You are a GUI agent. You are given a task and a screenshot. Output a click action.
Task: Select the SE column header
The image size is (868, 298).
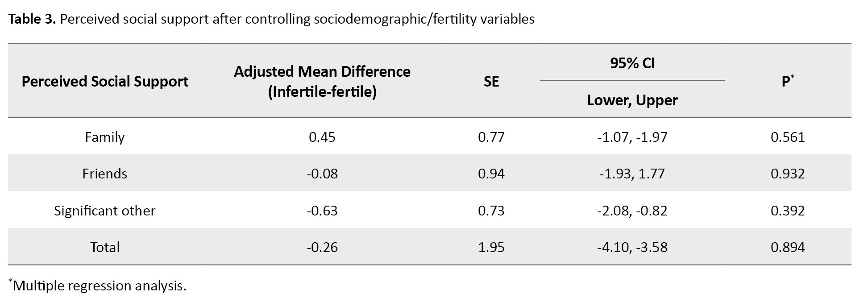click(x=491, y=82)
